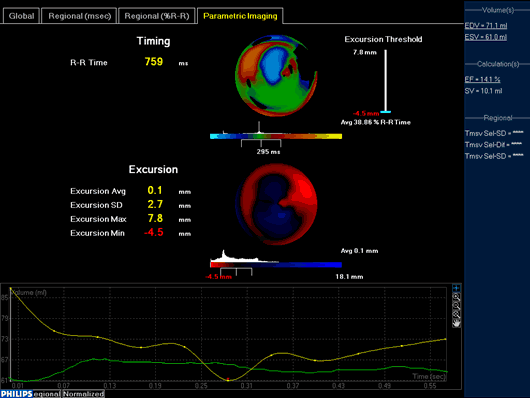The width and height of the screenshot is (531, 399).
Task: Click the 0.31 time axis label
Action: 247,386
